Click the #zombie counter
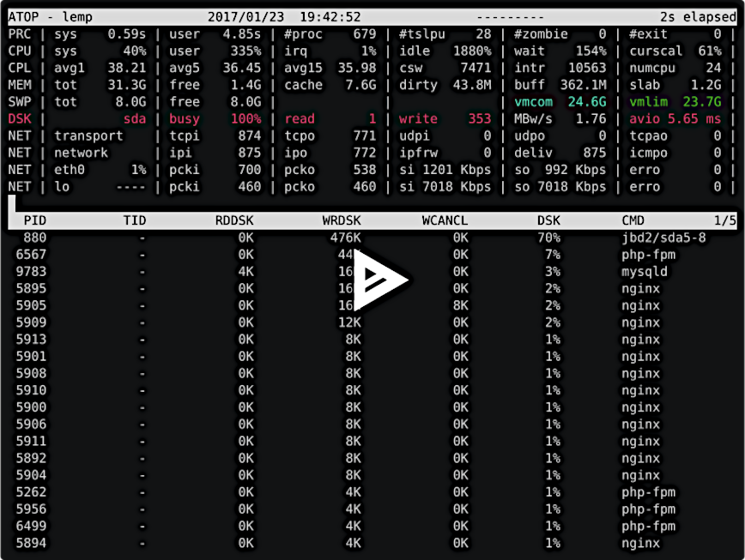The height and width of the screenshot is (560, 745). pos(560,34)
